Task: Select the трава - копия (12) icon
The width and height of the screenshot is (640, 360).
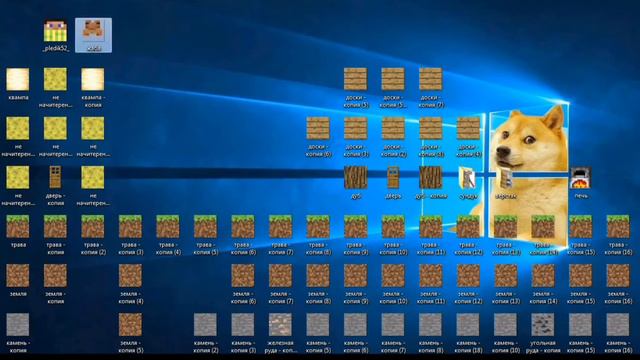Action: coord(468,226)
